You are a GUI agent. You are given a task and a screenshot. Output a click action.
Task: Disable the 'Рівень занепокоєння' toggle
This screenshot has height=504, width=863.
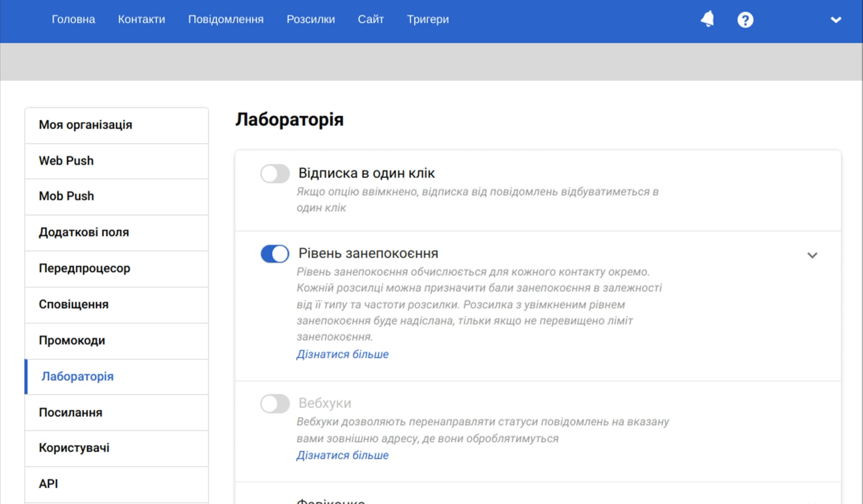pyautogui.click(x=275, y=254)
